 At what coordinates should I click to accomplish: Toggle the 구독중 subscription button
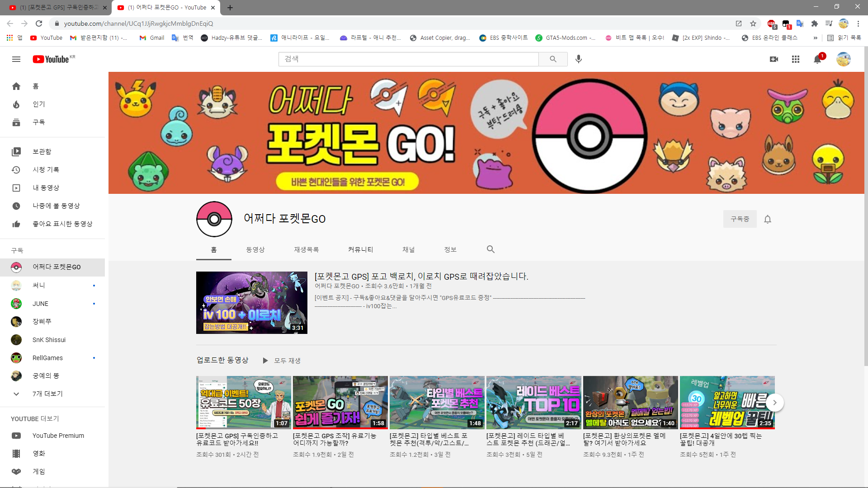tap(740, 219)
